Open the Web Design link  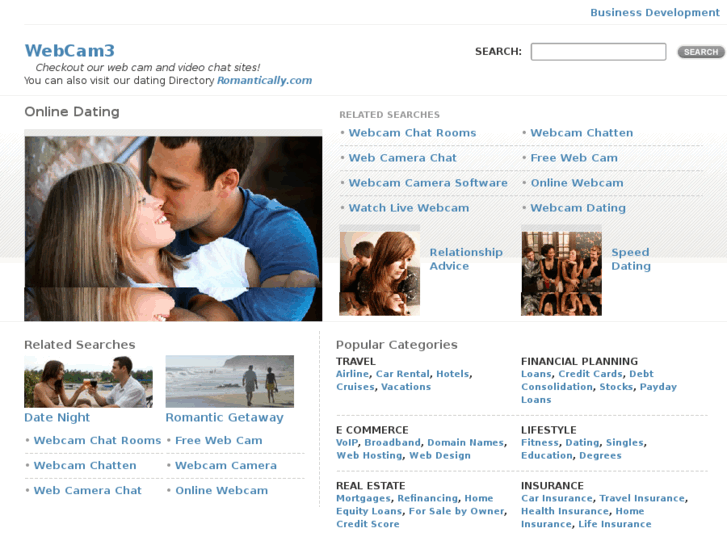coord(440,455)
